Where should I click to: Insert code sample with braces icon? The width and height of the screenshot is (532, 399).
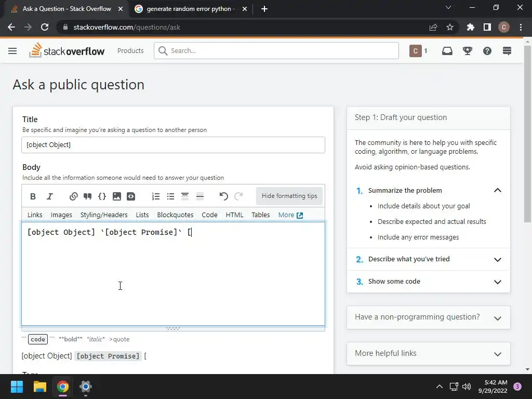(102, 196)
